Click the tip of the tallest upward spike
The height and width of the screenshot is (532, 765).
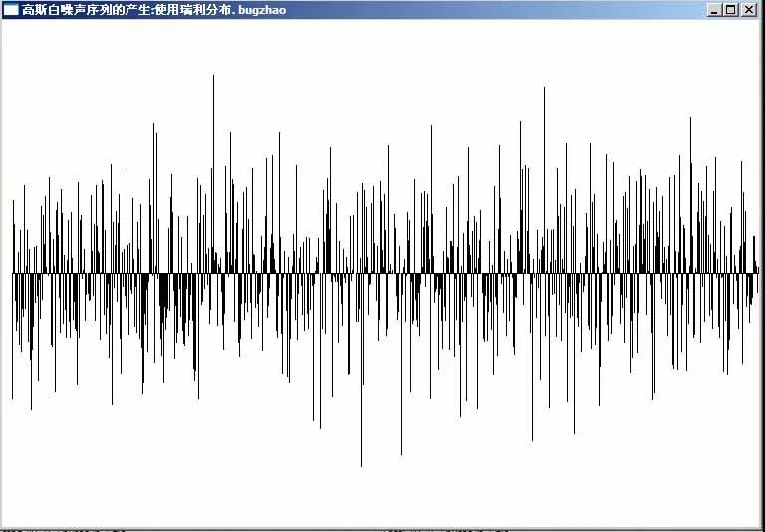[x=213, y=76]
